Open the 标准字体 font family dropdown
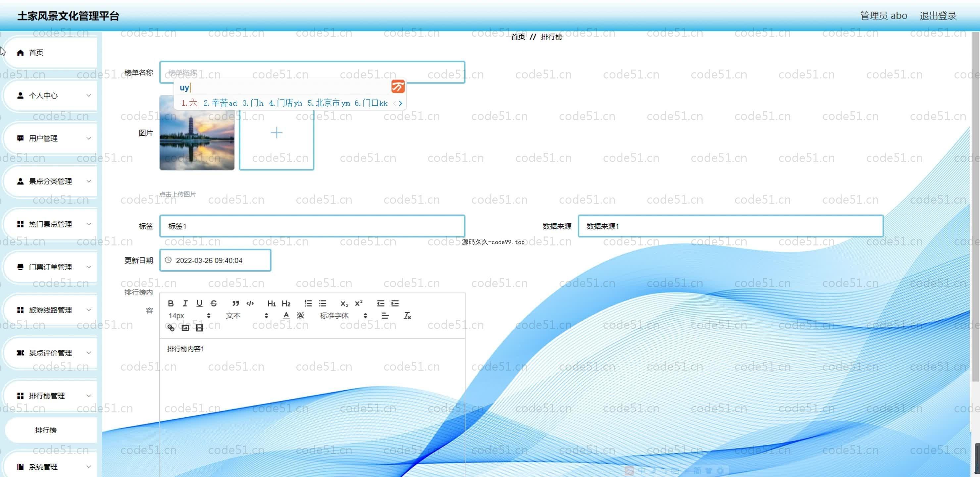Viewport: 980px width, 477px height. click(344, 316)
